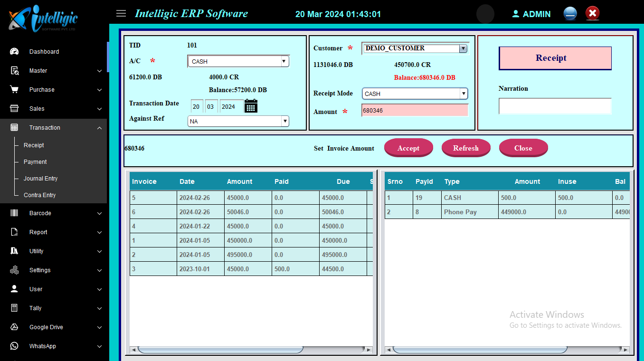
Task: Open Journal Entry from the Transaction submenu
Action: (x=41, y=179)
